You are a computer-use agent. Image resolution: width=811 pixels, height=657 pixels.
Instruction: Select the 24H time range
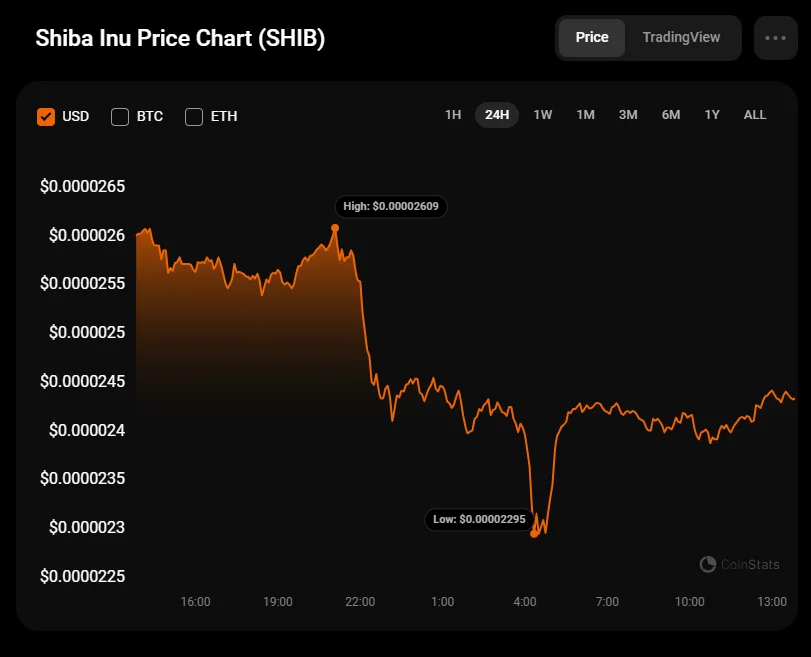coord(497,115)
